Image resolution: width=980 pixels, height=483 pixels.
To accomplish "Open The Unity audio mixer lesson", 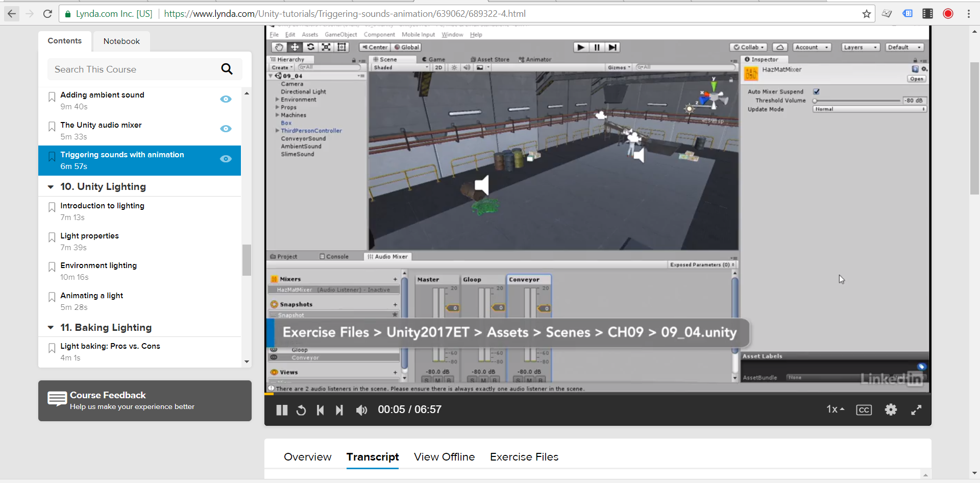I will click(x=101, y=125).
